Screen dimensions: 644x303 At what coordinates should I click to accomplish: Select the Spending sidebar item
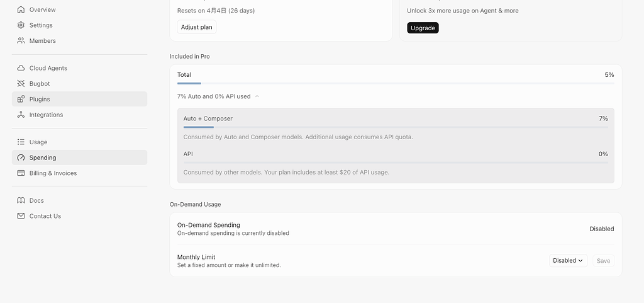click(79, 157)
